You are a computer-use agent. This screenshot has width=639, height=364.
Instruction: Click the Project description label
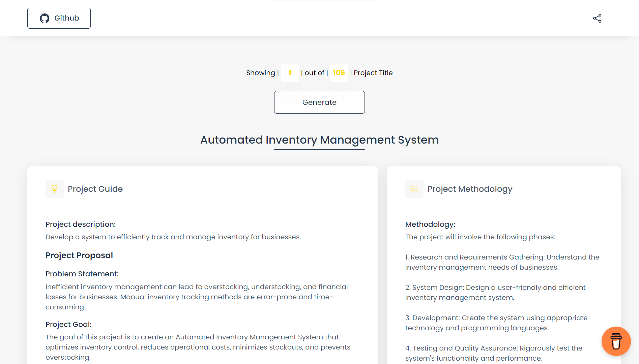(x=81, y=224)
